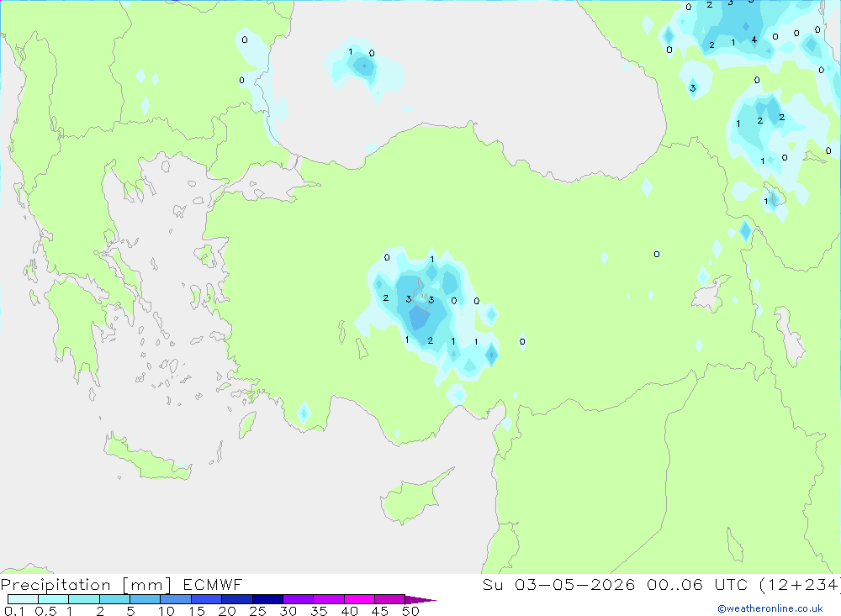Click the '10' legend scale label
The width and height of the screenshot is (841, 616).
tap(167, 611)
